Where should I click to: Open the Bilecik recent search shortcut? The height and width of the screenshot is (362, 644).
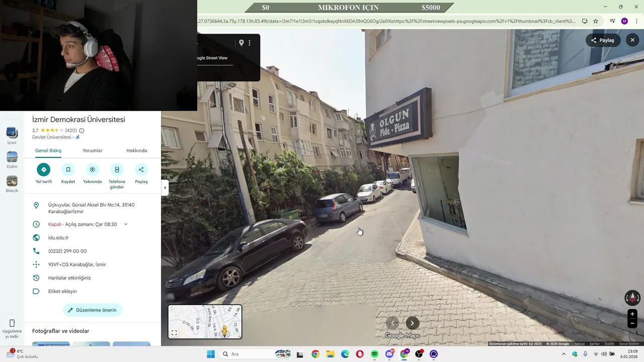click(12, 184)
